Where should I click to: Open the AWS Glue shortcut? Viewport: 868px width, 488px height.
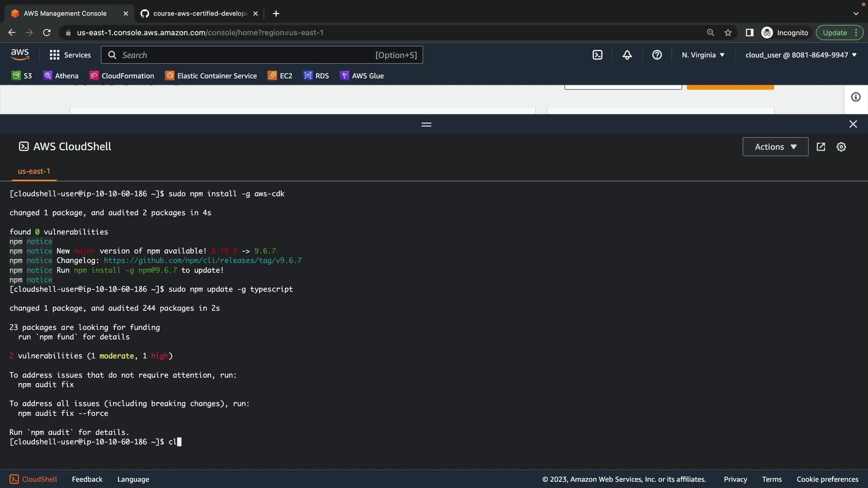[362, 76]
